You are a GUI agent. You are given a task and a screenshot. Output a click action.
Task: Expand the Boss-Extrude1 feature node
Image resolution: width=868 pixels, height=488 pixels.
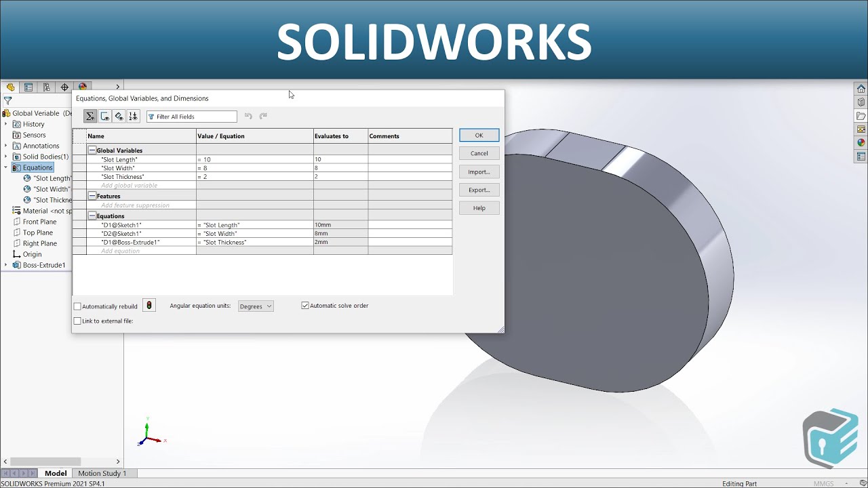point(6,265)
